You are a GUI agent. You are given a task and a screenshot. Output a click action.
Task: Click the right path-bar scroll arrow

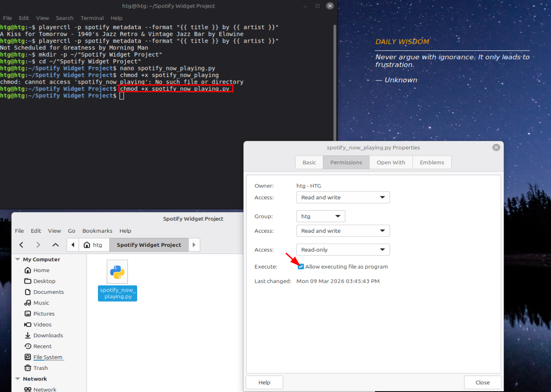[194, 245]
